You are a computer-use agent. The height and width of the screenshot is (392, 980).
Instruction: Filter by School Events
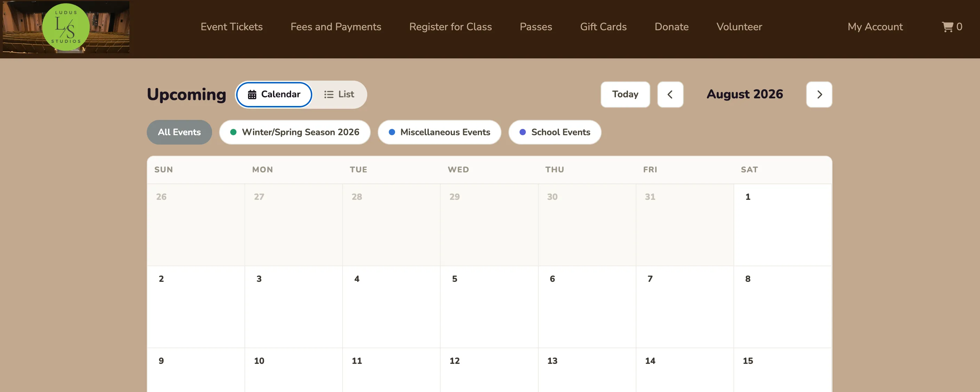click(x=555, y=132)
